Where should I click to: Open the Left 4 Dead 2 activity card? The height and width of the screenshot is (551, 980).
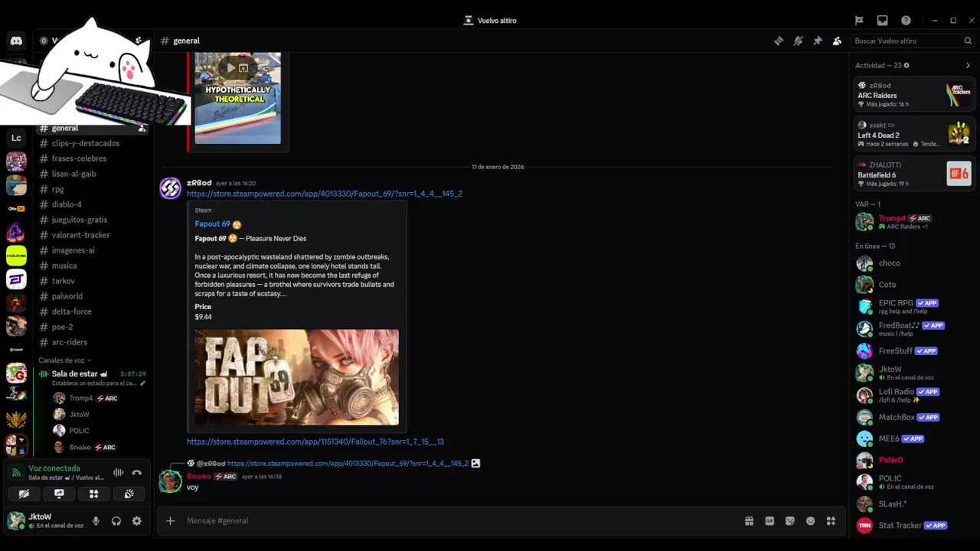pyautogui.click(x=913, y=135)
